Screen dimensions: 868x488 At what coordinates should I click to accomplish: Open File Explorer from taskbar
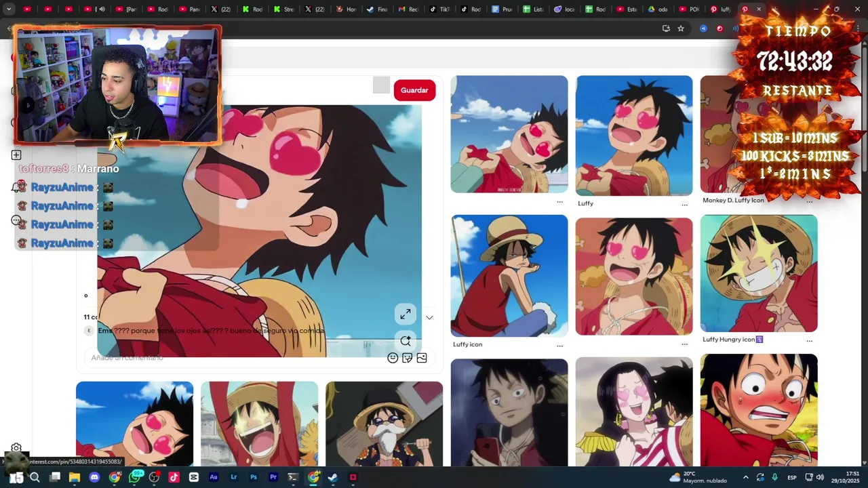tap(75, 477)
